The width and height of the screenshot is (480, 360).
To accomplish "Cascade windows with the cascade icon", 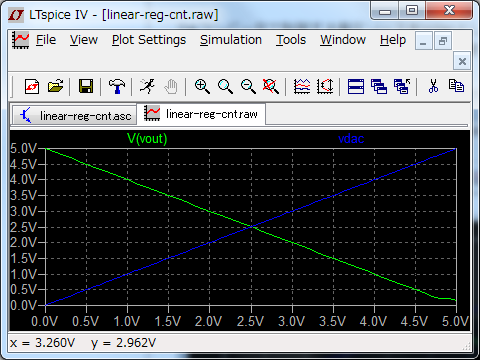I will 379,86.
